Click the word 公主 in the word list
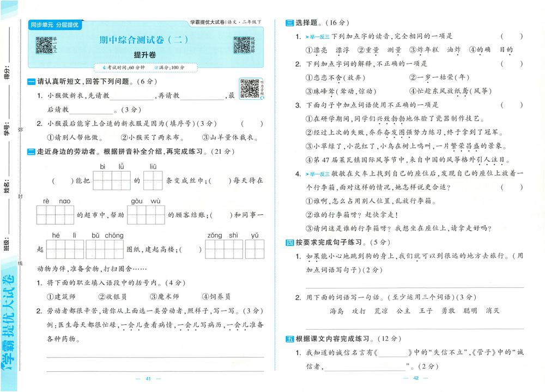The width and height of the screenshot is (545, 392). [403, 311]
